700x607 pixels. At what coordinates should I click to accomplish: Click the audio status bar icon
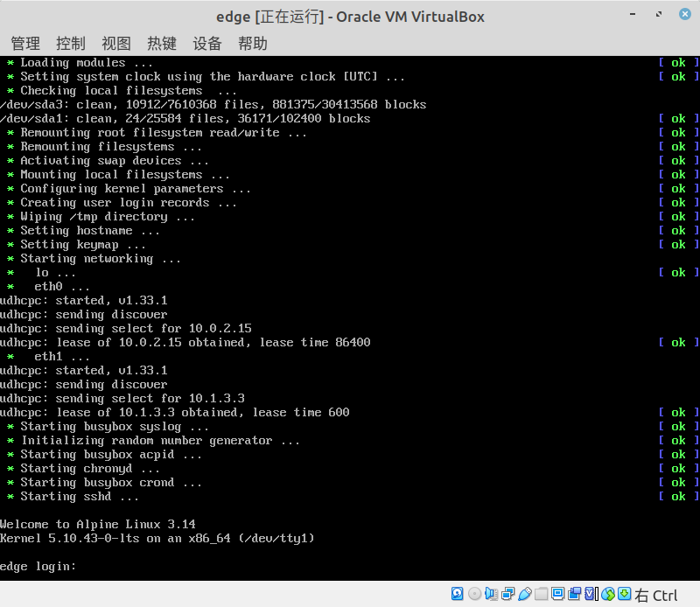tap(490, 593)
